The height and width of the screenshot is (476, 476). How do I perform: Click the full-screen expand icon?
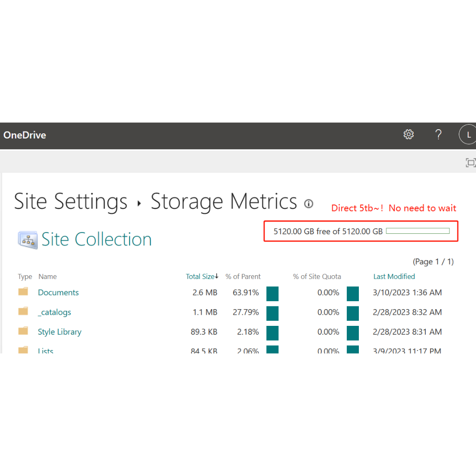[x=471, y=163]
